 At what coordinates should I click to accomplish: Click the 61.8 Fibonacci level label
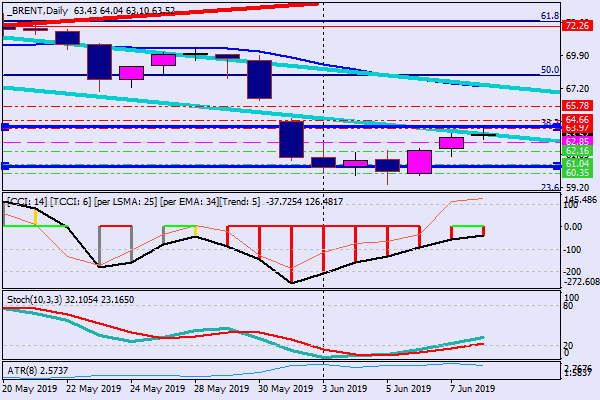[549, 16]
